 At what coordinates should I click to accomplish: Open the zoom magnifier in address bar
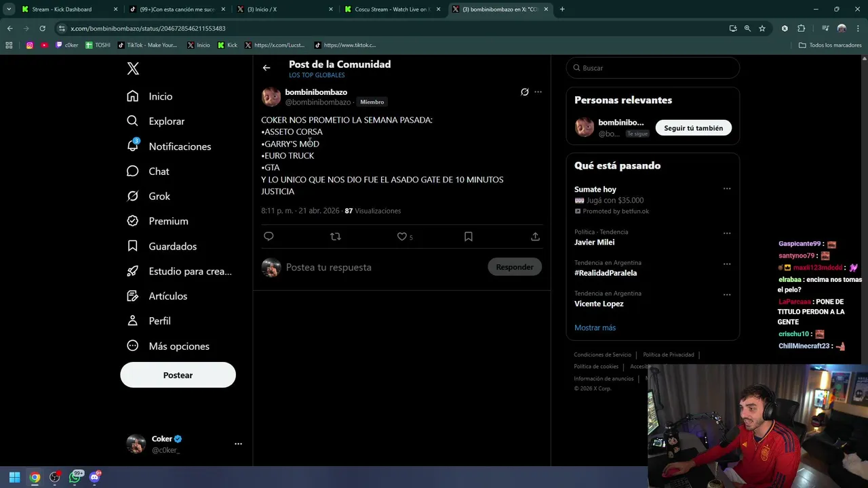[x=747, y=28]
